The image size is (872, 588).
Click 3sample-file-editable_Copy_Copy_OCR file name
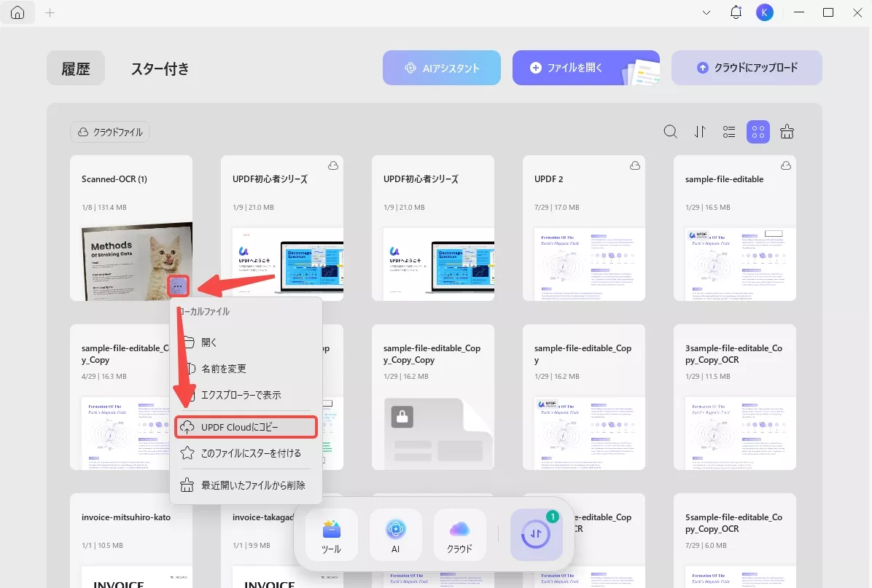coord(733,354)
